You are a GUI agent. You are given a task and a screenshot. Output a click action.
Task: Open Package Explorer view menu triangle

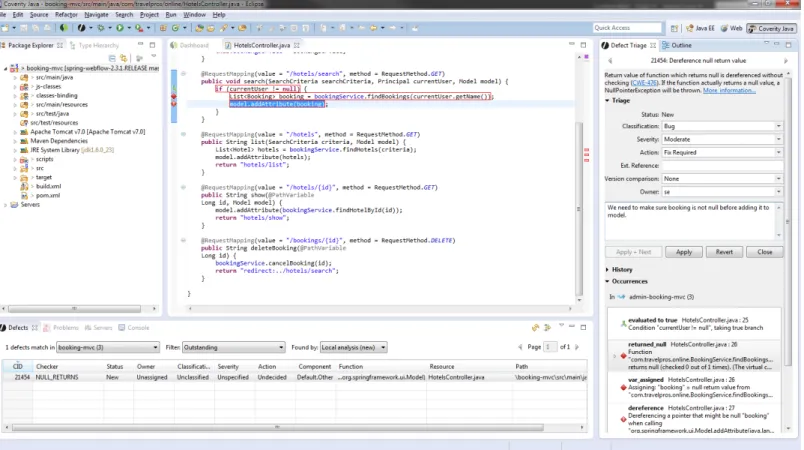tap(153, 57)
